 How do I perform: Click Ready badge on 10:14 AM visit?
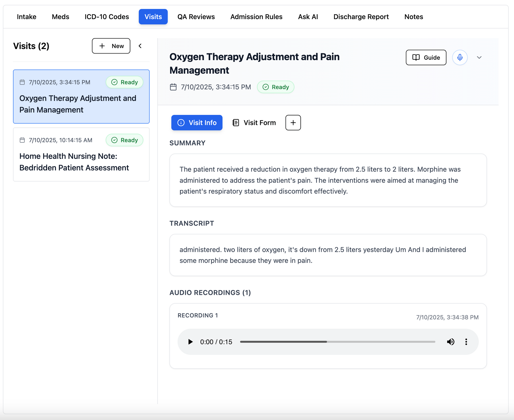pyautogui.click(x=124, y=140)
